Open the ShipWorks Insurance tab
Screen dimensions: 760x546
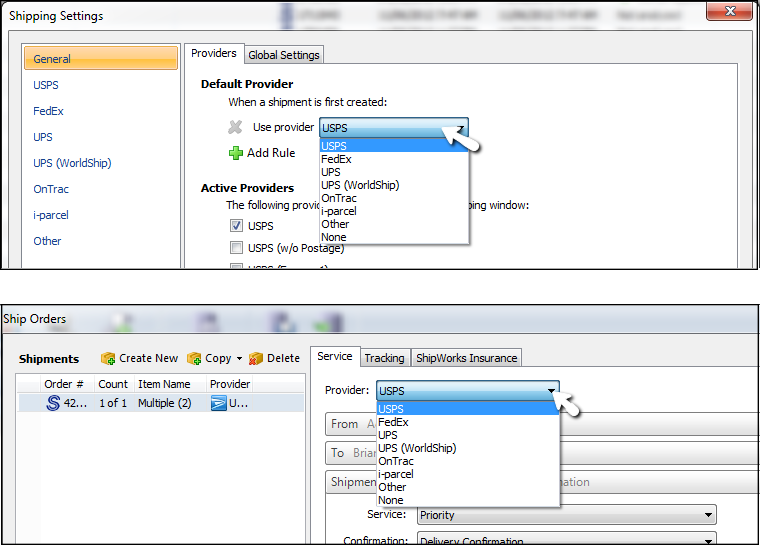pos(466,358)
